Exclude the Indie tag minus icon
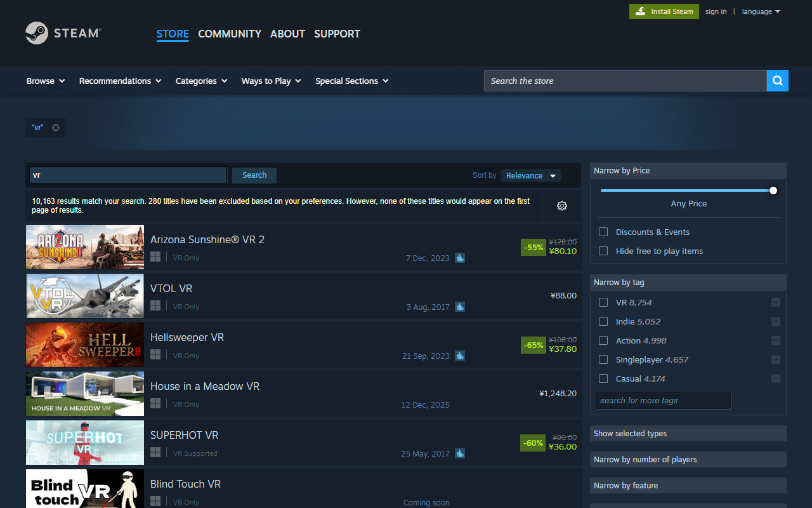Viewport: 812px width, 508px height. (775, 321)
